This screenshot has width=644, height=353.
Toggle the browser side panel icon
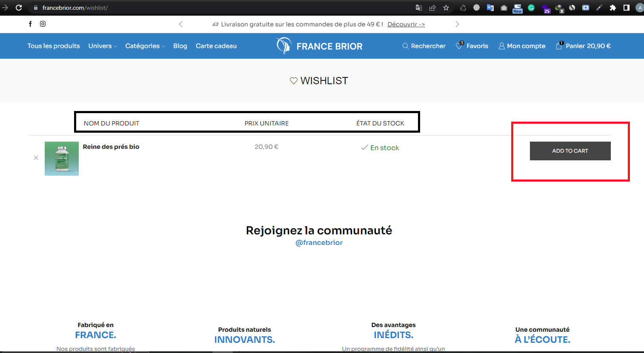coord(627,8)
